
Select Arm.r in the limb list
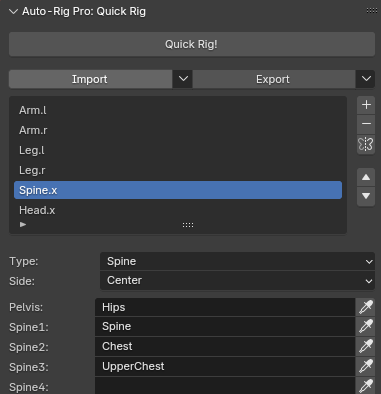click(178, 130)
